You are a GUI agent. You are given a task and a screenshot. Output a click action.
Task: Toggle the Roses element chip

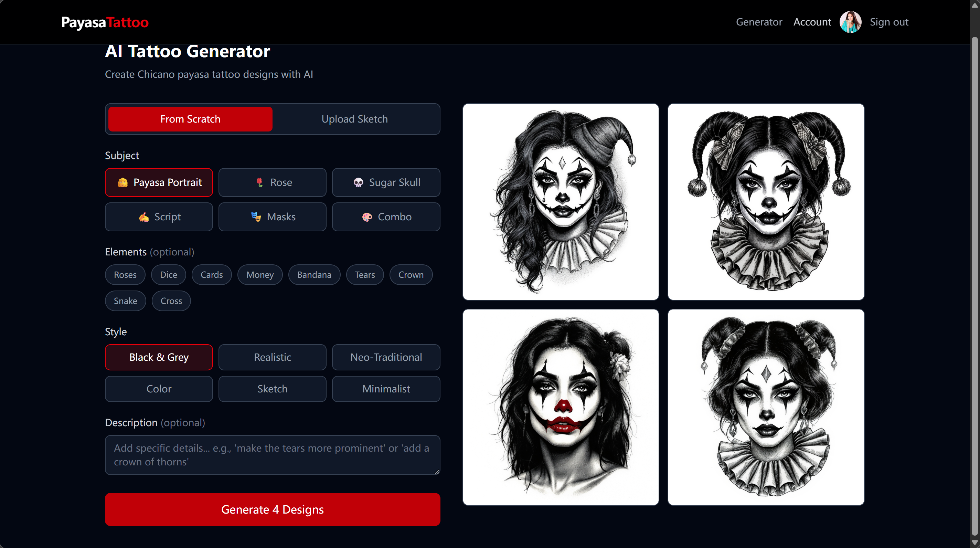tap(125, 274)
